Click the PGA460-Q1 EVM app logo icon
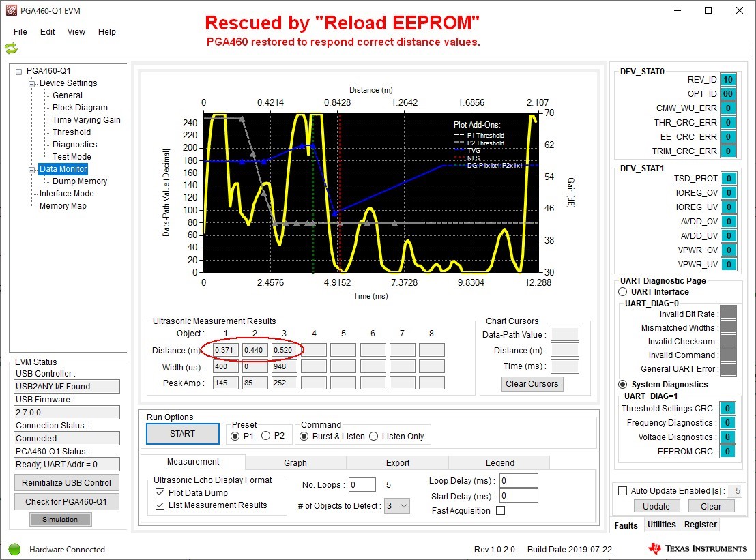756x560 pixels. coord(11,10)
